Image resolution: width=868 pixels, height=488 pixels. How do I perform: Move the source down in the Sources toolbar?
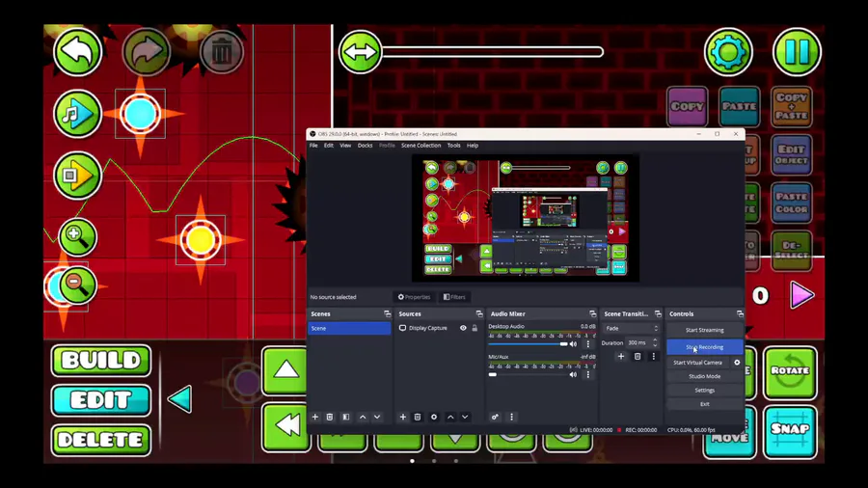point(465,418)
